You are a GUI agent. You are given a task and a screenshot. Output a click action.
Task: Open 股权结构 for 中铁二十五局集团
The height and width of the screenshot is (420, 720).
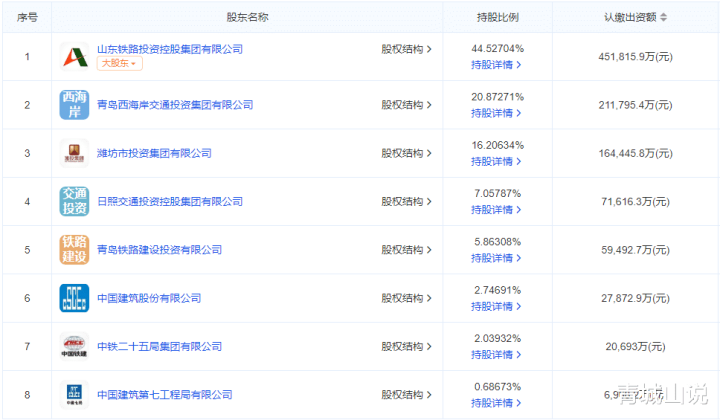(406, 346)
